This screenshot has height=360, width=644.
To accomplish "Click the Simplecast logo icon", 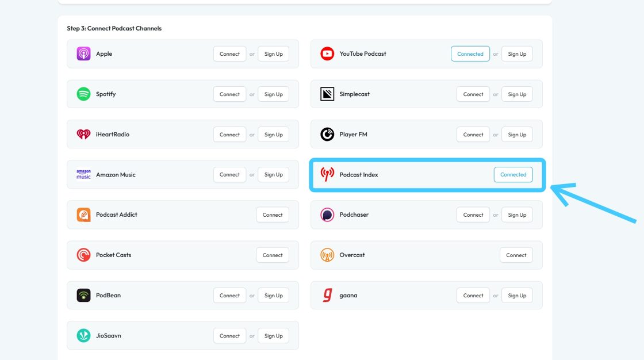I will pos(327,94).
